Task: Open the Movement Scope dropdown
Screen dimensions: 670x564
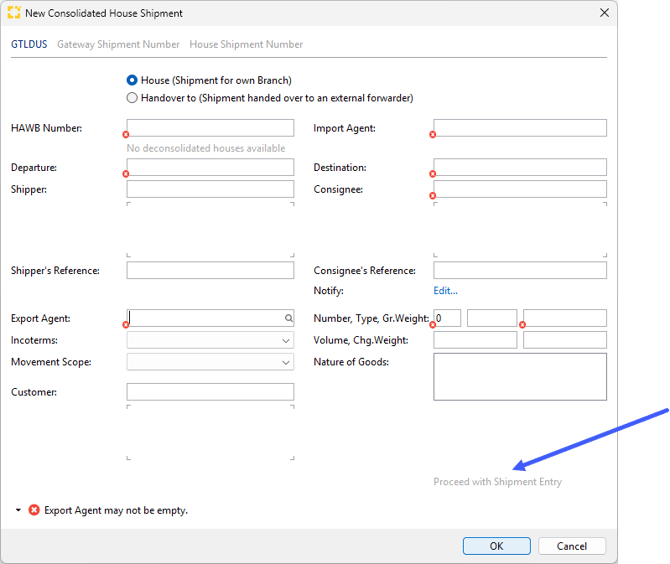Action: point(210,362)
